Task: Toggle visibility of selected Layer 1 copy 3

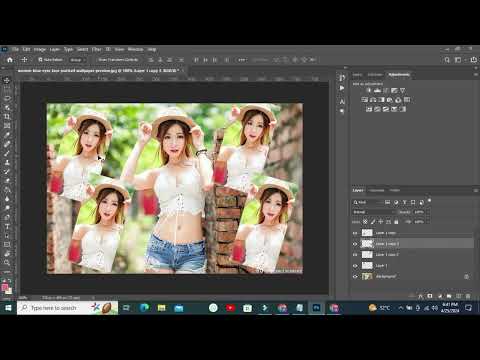Action: (x=355, y=244)
